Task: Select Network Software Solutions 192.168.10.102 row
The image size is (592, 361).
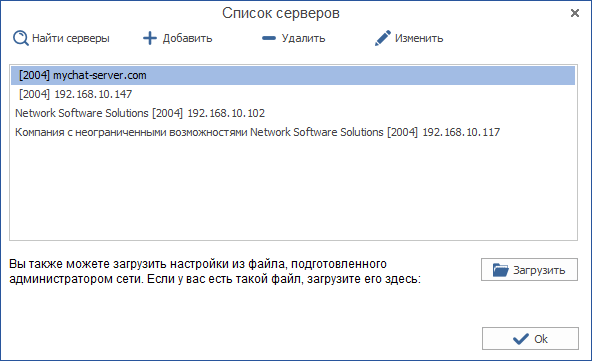Action: pos(293,113)
